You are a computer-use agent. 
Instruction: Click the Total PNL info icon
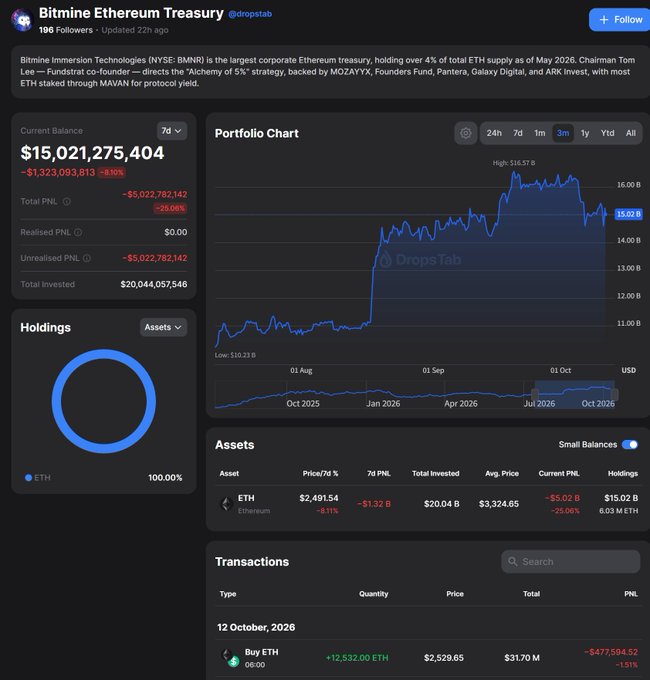(66, 202)
